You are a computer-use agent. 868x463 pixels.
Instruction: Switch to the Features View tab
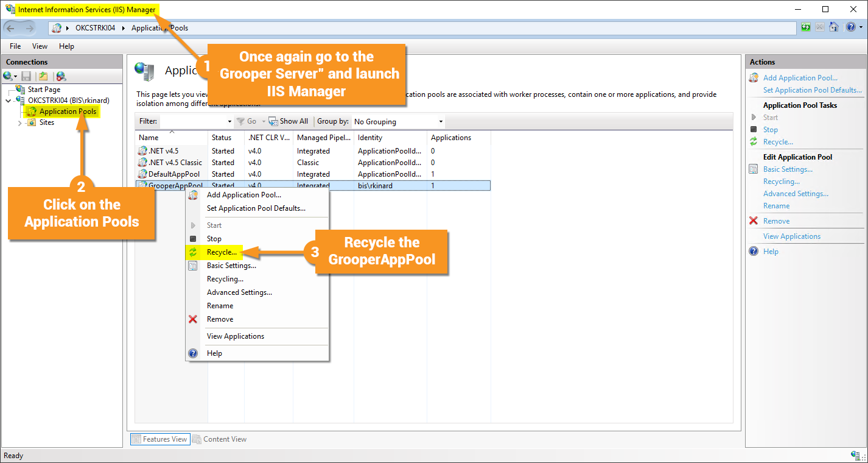coord(160,439)
